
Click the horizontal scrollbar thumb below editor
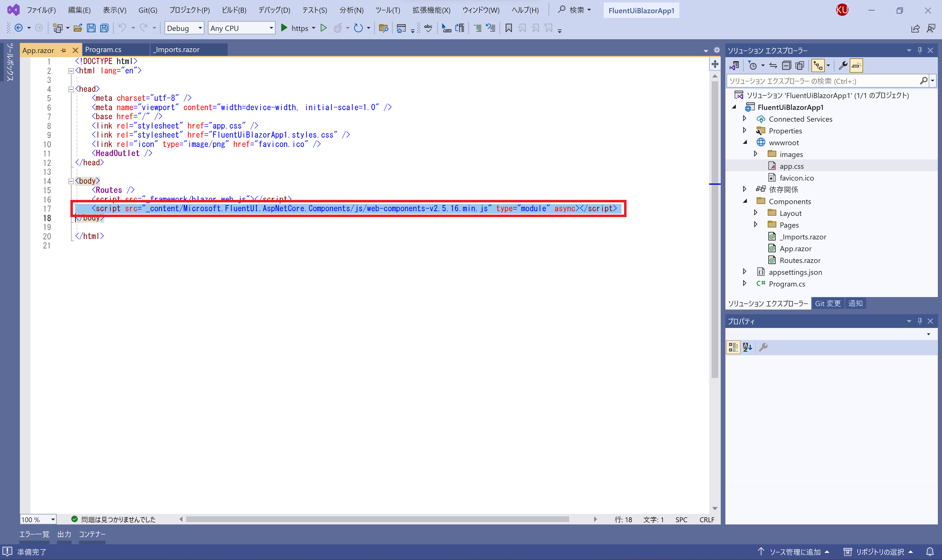tap(377, 520)
